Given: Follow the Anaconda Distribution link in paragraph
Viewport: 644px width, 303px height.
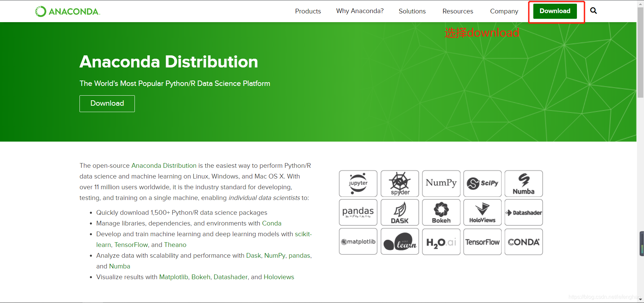Looking at the screenshot, I should click(164, 165).
